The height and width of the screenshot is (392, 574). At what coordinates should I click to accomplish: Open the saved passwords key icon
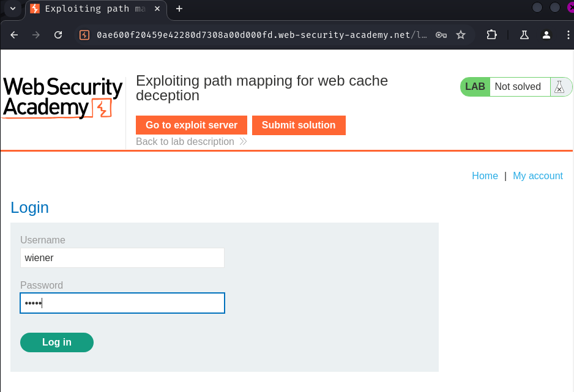coord(441,35)
